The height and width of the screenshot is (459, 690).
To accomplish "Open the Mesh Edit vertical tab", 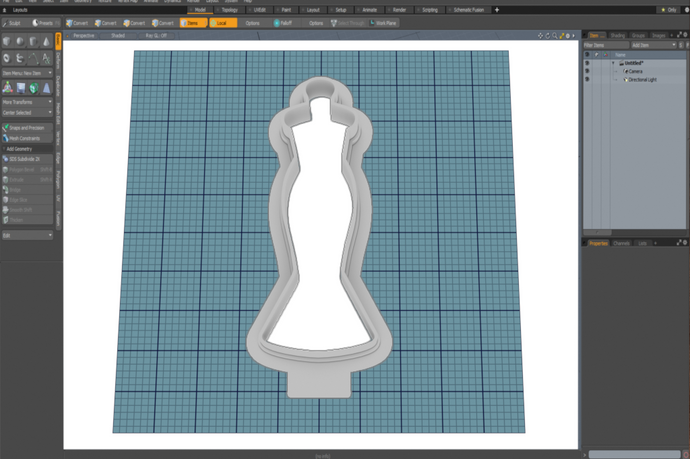I will tap(58, 114).
